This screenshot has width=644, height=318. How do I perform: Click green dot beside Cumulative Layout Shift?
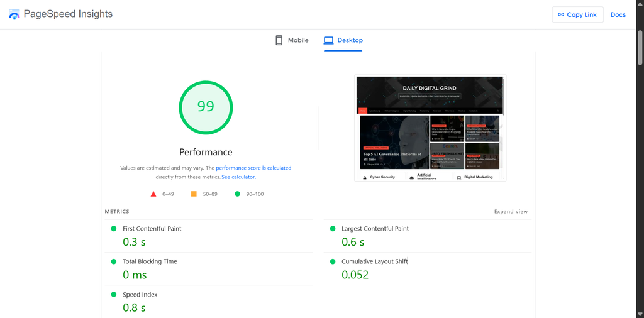tap(333, 261)
